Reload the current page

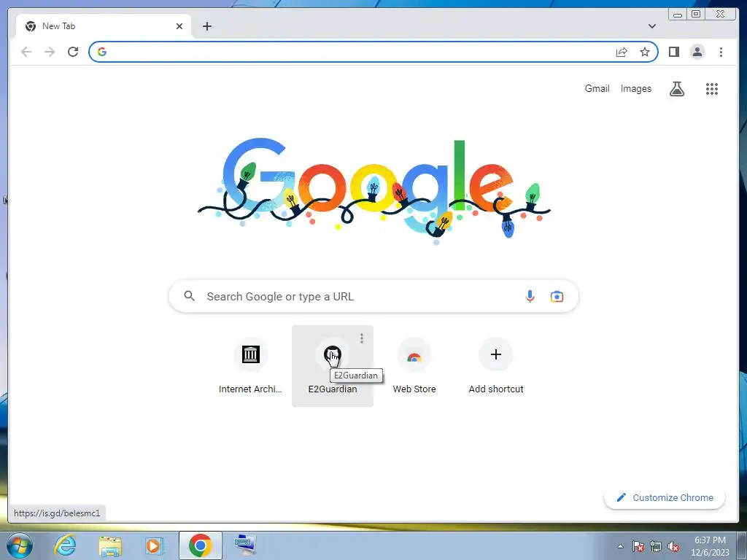click(73, 52)
